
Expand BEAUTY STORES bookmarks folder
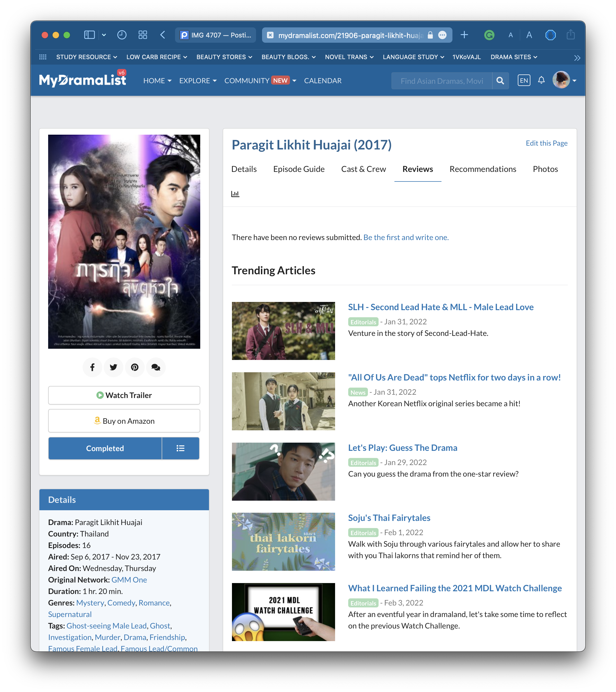pyautogui.click(x=224, y=57)
